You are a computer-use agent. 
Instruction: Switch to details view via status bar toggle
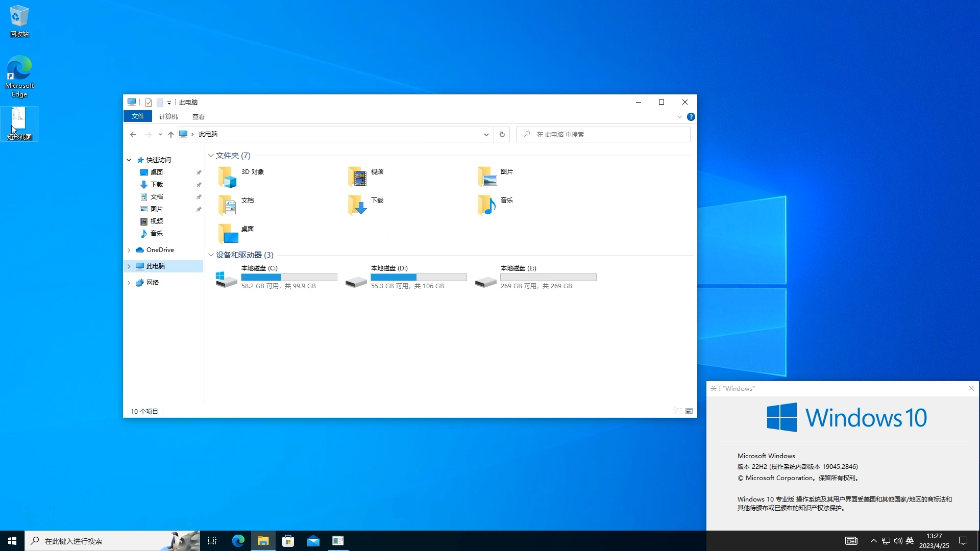(x=677, y=411)
